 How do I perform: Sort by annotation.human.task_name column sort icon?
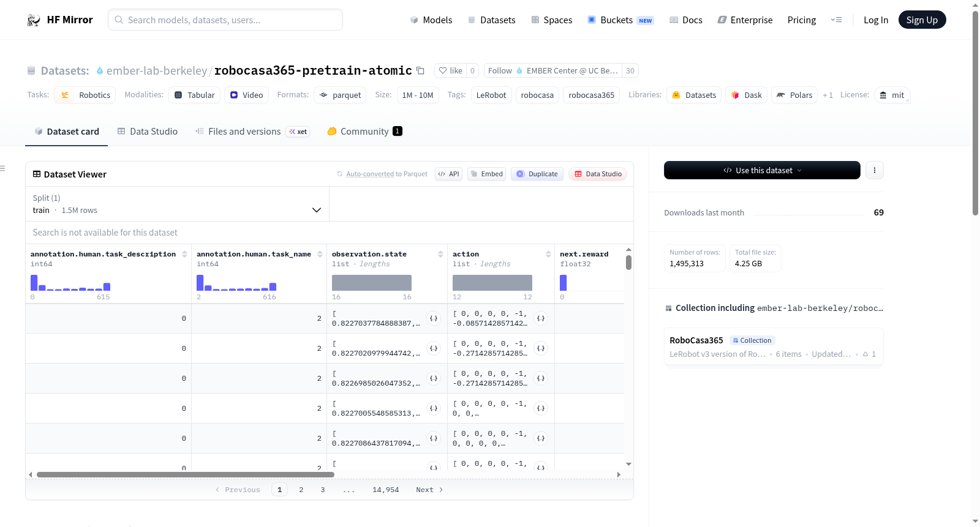[320, 254]
